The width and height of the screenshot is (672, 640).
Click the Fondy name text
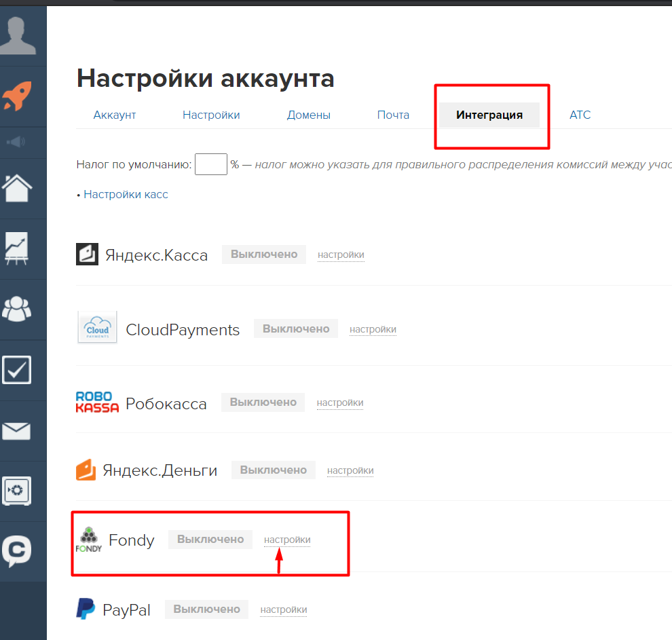click(x=132, y=540)
